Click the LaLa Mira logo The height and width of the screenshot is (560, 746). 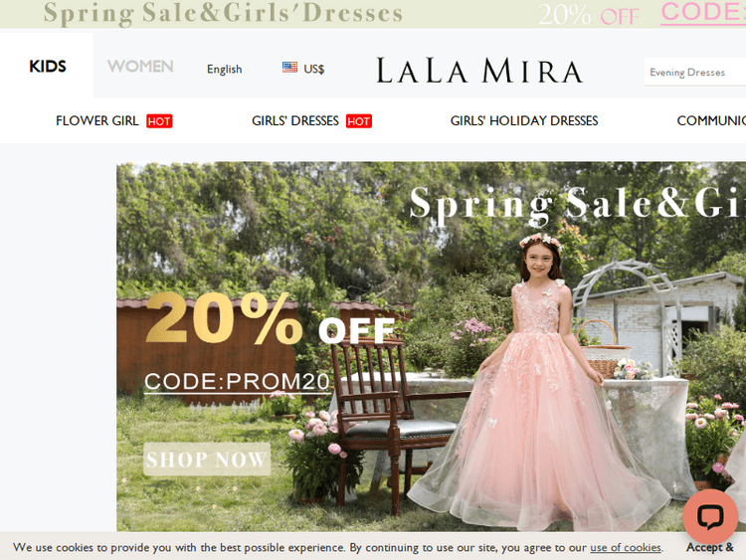[x=479, y=71]
